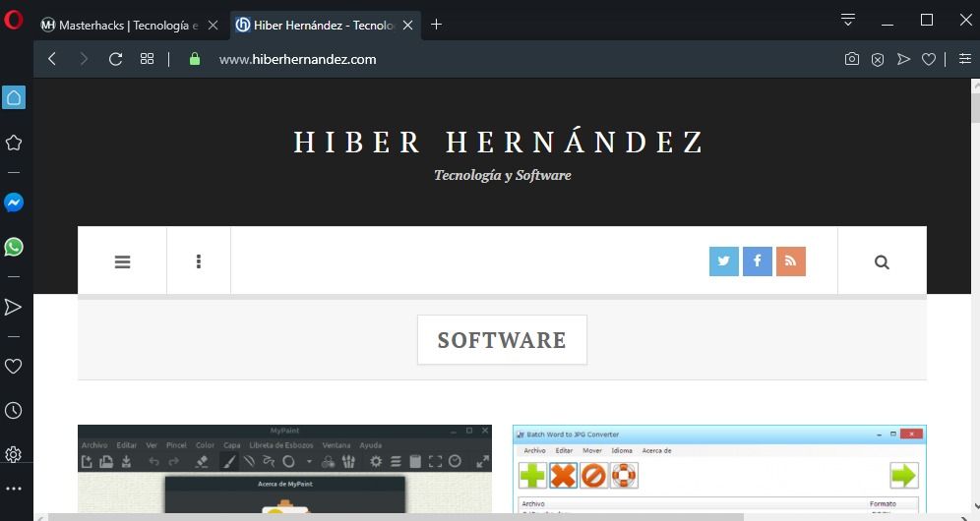This screenshot has width=980, height=521.
Task: Open the vertical dots secondary menu
Action: (x=199, y=261)
